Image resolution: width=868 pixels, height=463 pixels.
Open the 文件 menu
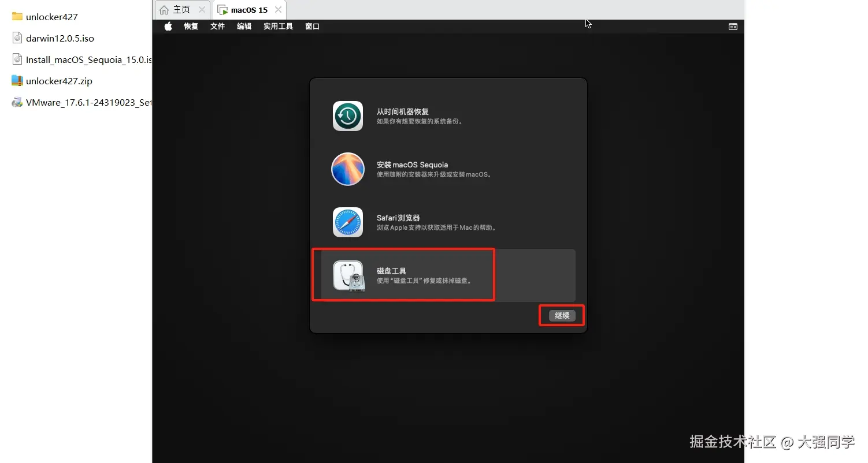pyautogui.click(x=218, y=27)
